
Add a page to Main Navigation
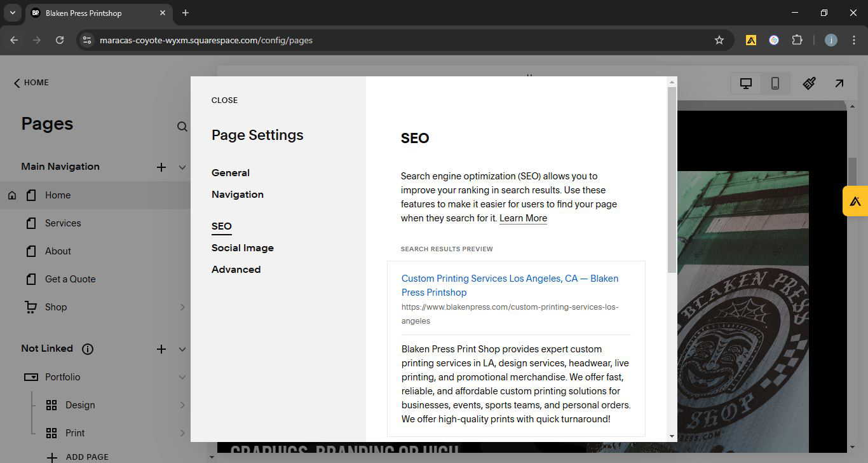click(x=161, y=167)
